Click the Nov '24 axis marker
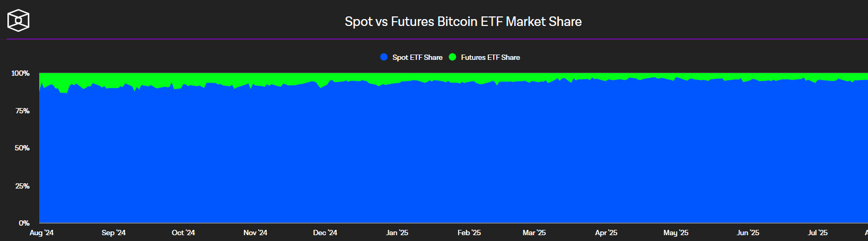The height and width of the screenshot is (241, 868). point(255,233)
